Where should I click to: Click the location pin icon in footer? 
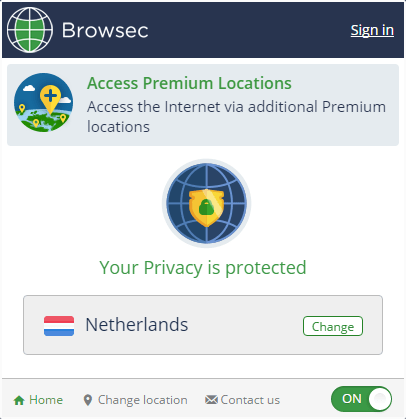(88, 400)
